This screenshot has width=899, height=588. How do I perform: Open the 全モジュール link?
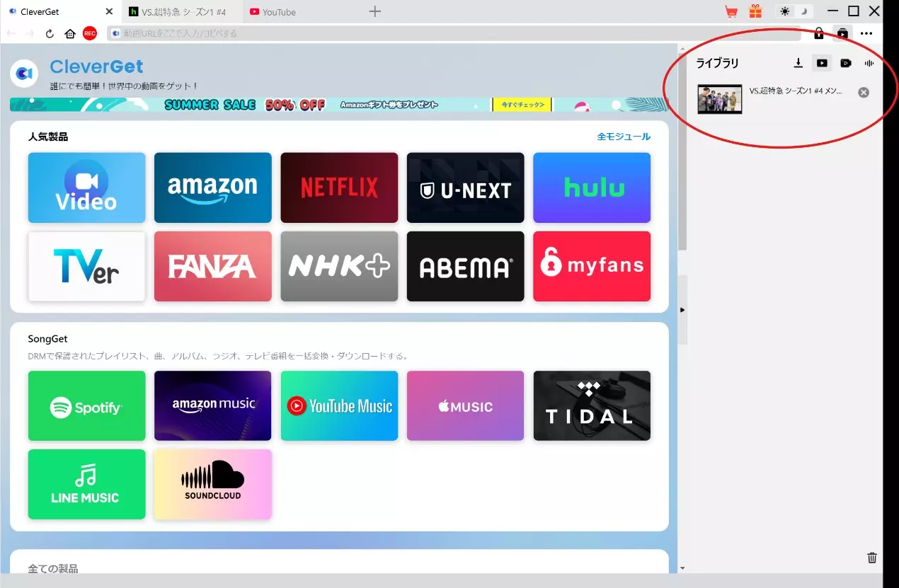click(624, 137)
